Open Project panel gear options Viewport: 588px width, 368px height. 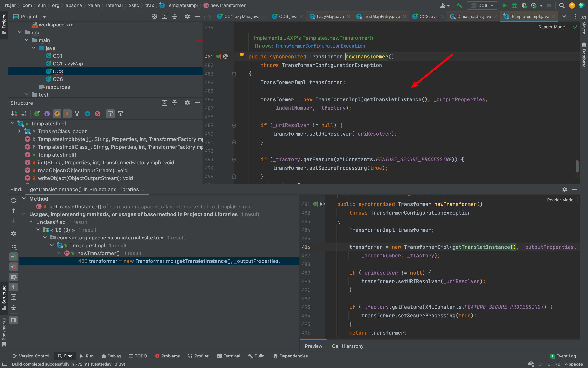coord(187,16)
